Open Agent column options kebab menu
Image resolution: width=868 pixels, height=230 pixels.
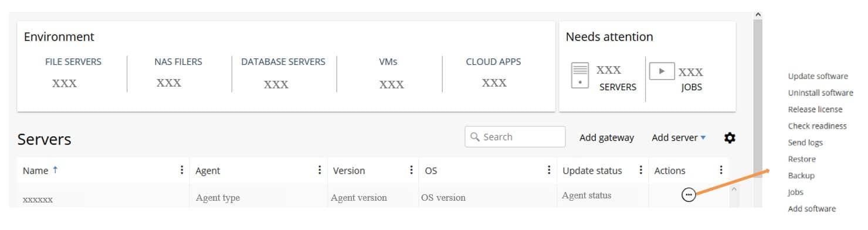click(320, 170)
